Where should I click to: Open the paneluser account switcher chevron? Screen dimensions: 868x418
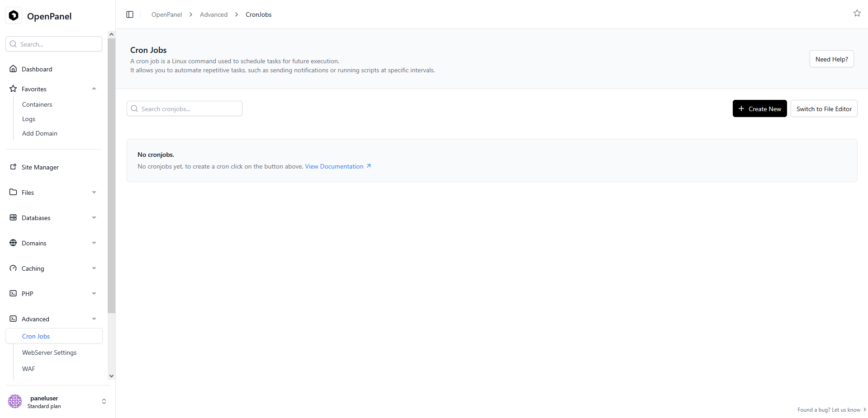click(x=104, y=401)
